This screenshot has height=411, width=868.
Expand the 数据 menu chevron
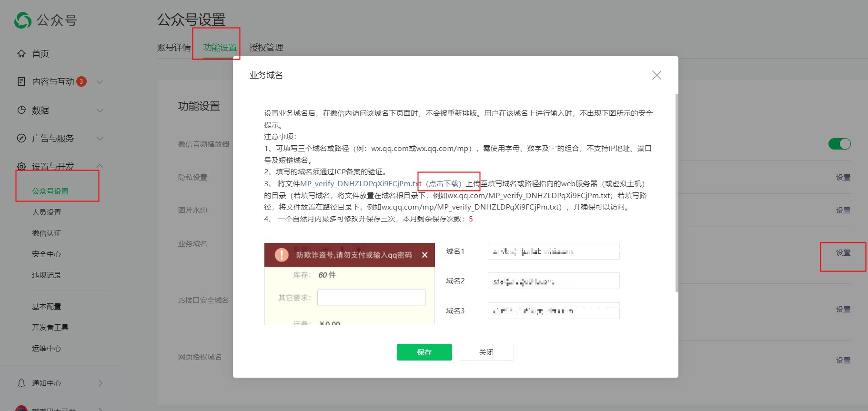100,110
